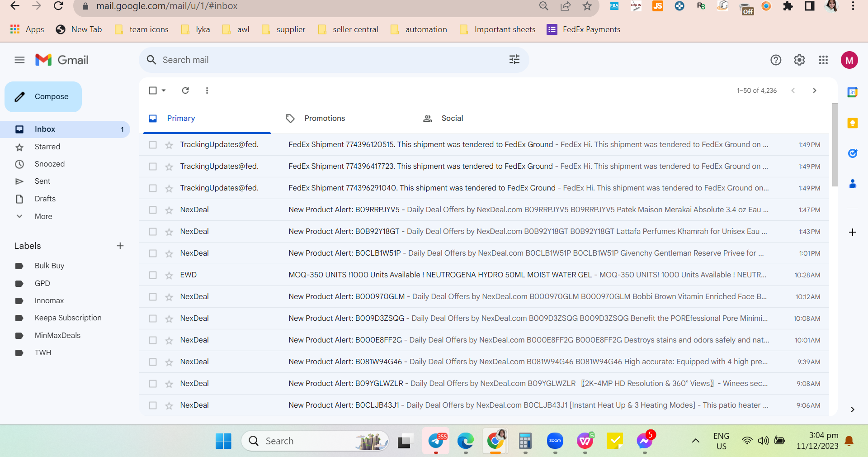Expand the More sidebar section

click(43, 216)
